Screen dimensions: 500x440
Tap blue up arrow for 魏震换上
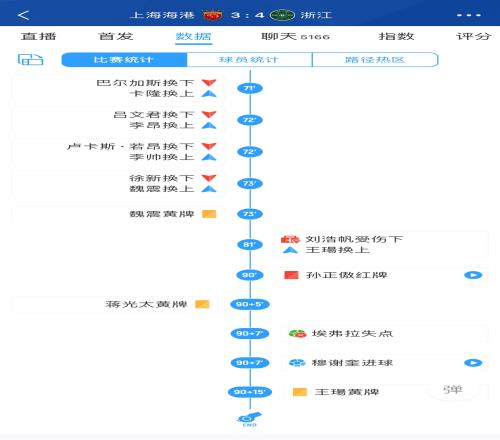click(x=209, y=189)
